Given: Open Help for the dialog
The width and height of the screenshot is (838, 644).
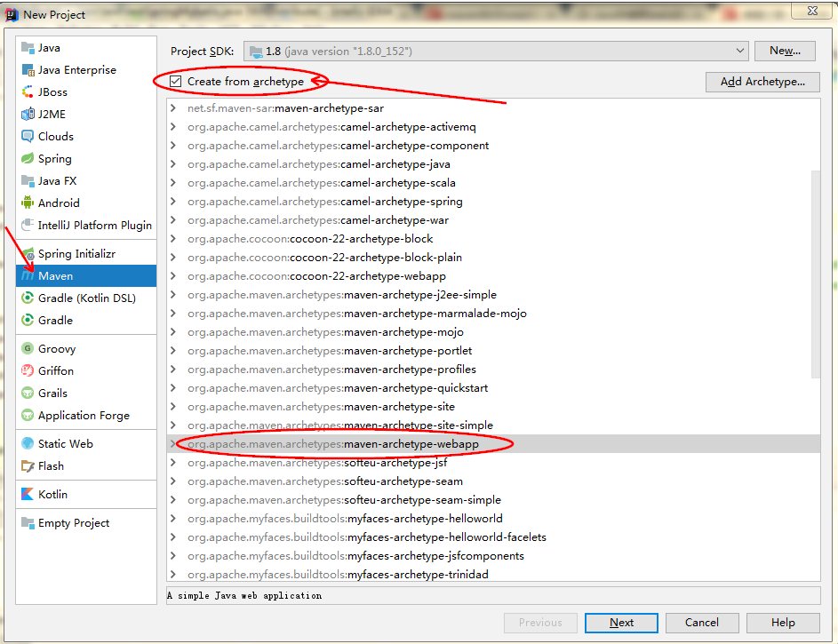Looking at the screenshot, I should [x=783, y=623].
